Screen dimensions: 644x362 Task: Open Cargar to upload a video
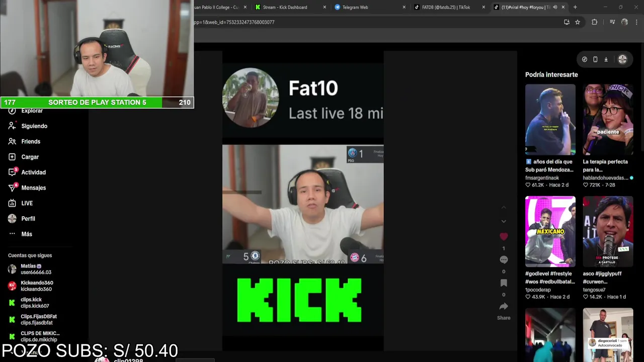point(24,157)
